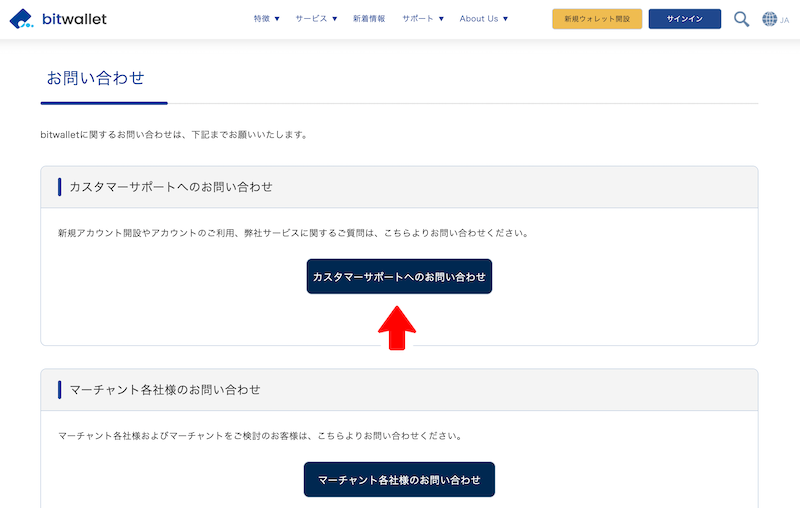Image resolution: width=800 pixels, height=508 pixels.
Task: Expand the サポート dropdown menu
Action: click(422, 19)
